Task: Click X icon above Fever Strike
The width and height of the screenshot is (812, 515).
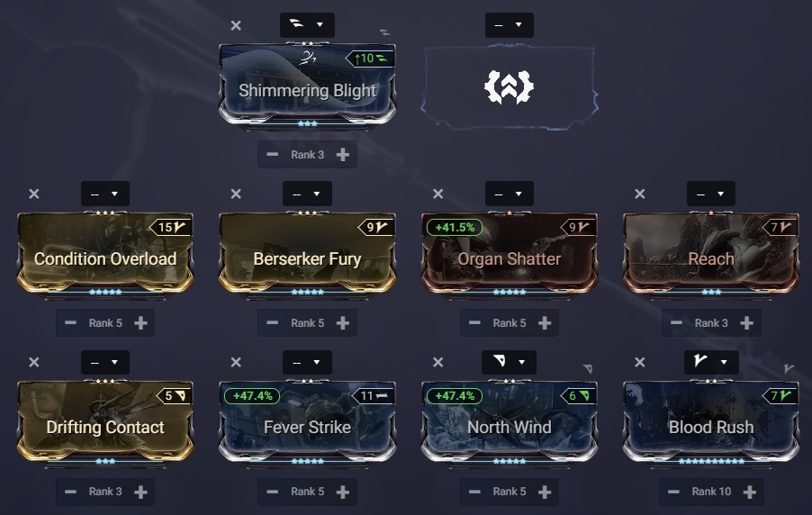Action: [x=236, y=362]
